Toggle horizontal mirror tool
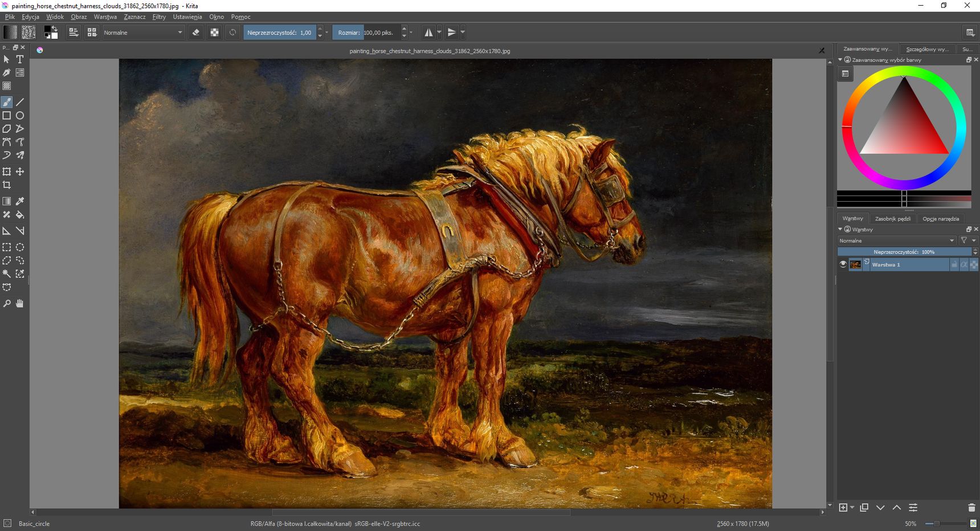Image resolution: width=980 pixels, height=531 pixels. click(x=428, y=32)
